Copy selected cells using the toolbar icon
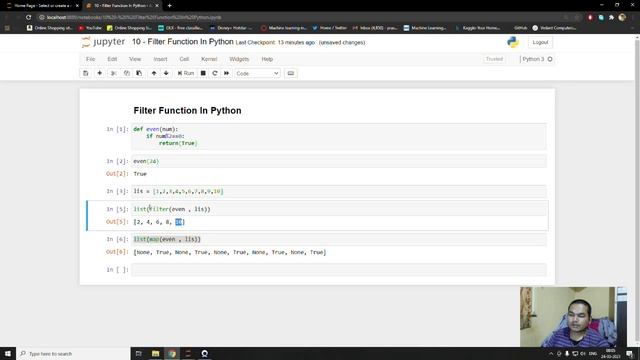This screenshot has height=360, width=640. click(127, 73)
